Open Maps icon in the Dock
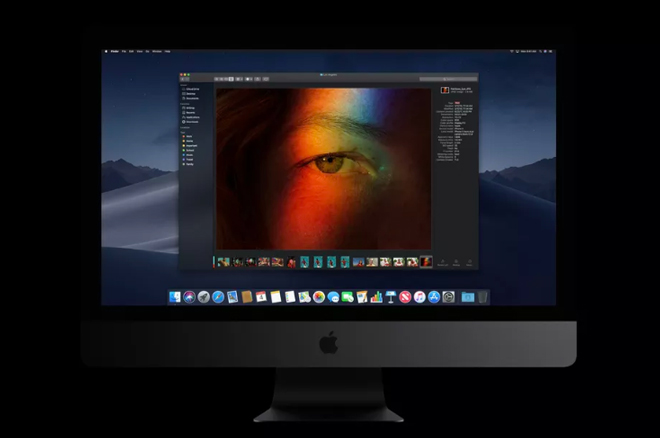660x438 pixels. tap(304, 297)
